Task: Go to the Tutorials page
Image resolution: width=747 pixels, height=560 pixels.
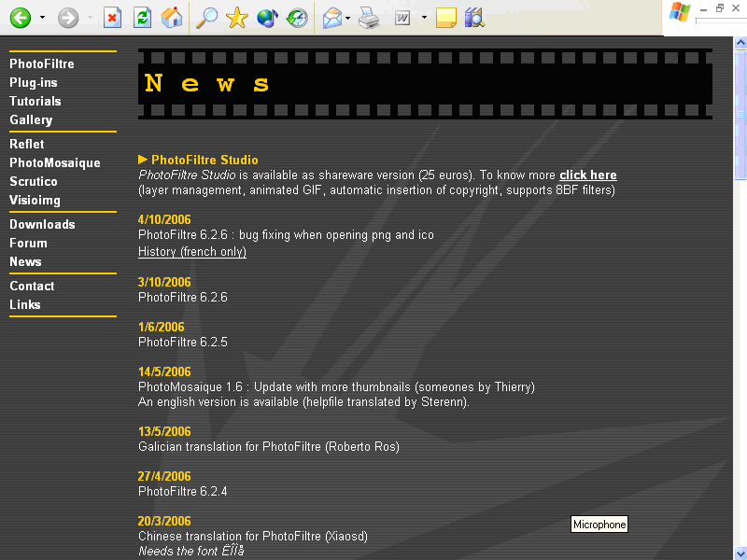Action: point(35,101)
